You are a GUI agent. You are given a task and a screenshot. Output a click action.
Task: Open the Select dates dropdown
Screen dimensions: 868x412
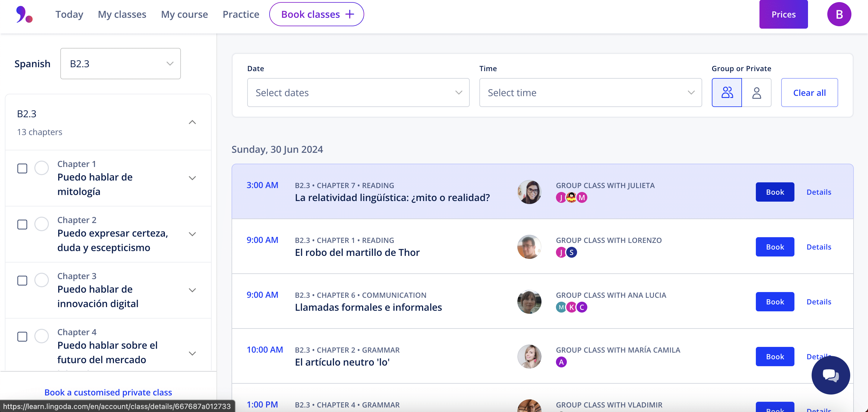point(358,93)
